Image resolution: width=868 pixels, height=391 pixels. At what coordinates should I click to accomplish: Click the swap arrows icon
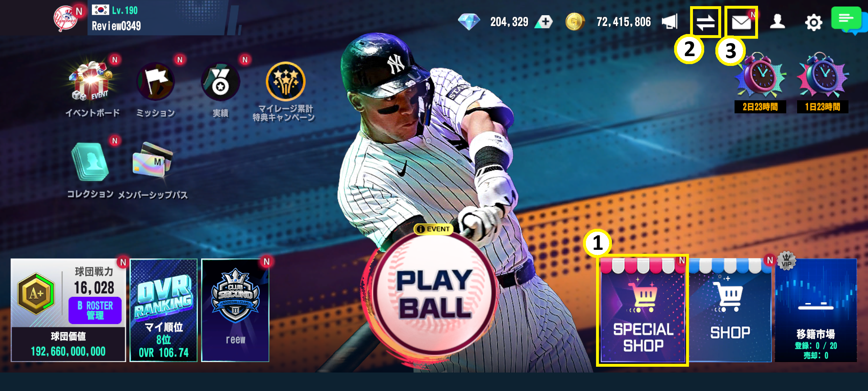click(705, 22)
